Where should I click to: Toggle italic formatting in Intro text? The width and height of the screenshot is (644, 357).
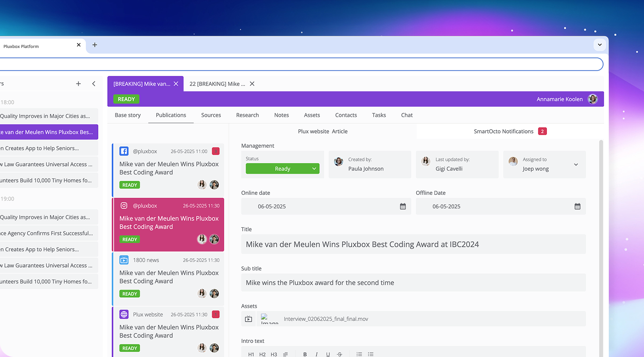[x=317, y=354]
